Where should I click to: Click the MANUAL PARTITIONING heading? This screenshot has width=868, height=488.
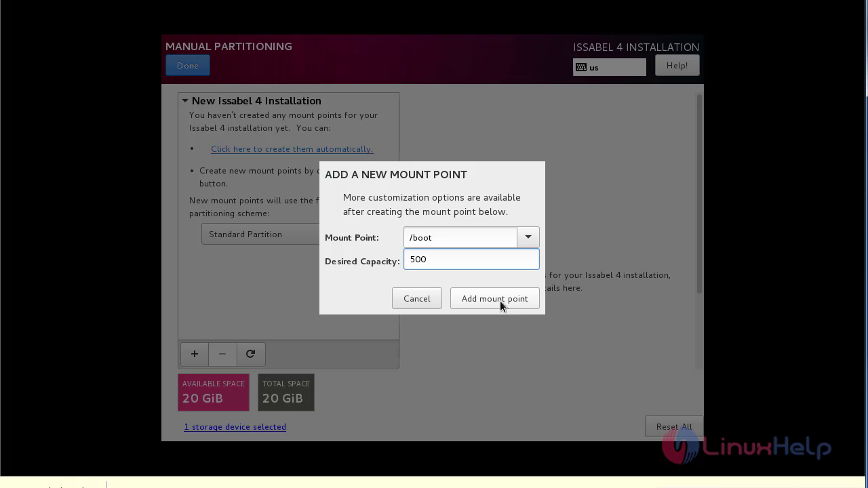[x=229, y=46]
